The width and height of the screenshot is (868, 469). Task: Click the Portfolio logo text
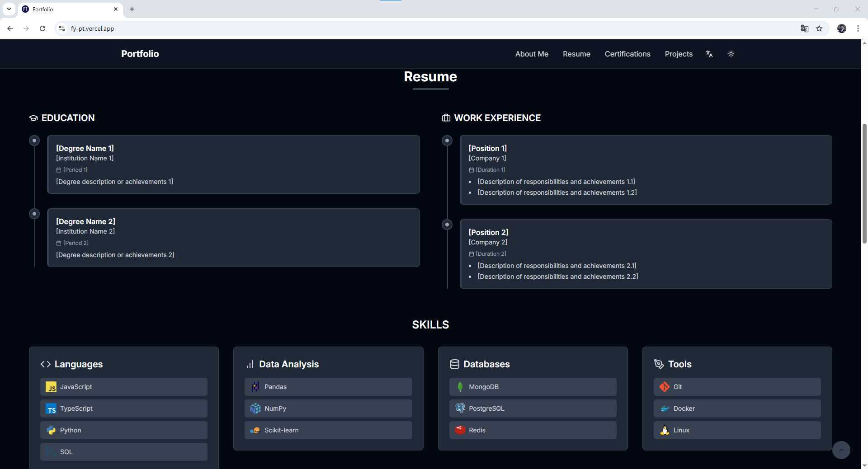tap(140, 54)
